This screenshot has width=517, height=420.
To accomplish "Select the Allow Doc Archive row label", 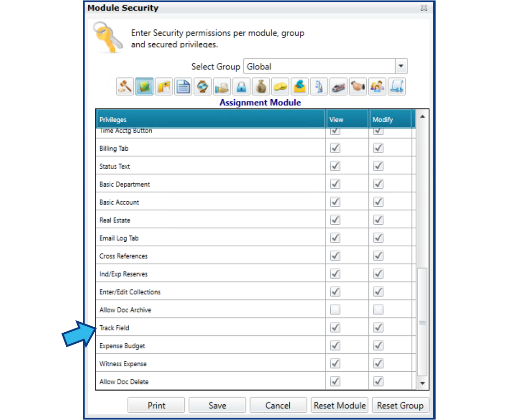I will coord(125,310).
